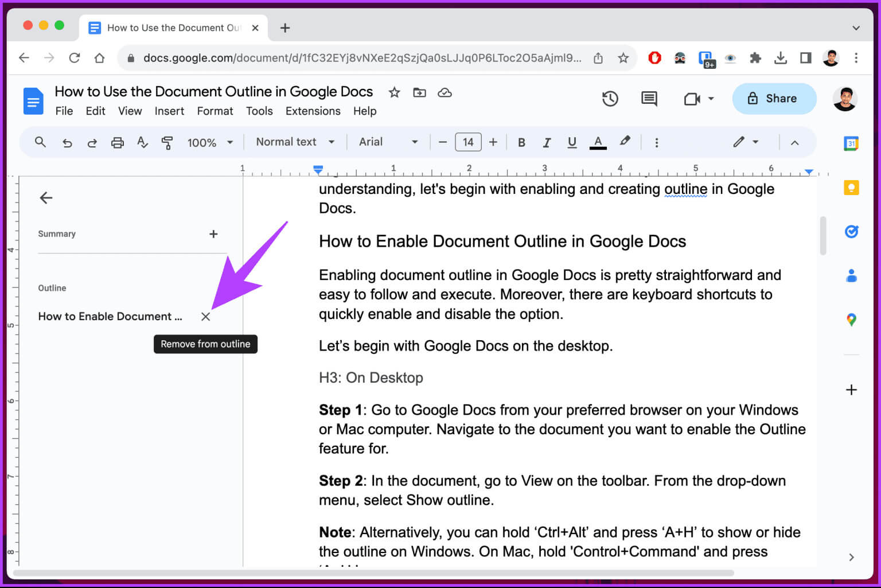Image resolution: width=881 pixels, height=588 pixels.
Task: Select the paint format roller tool
Action: (167, 142)
